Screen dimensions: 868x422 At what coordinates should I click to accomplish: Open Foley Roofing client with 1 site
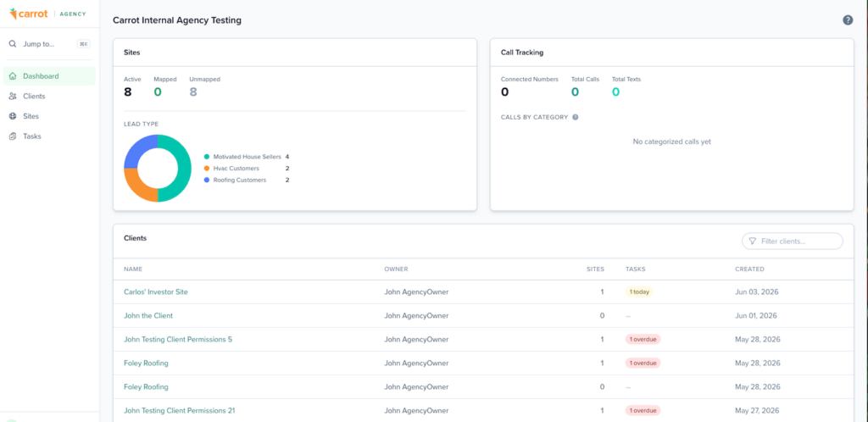coord(146,364)
